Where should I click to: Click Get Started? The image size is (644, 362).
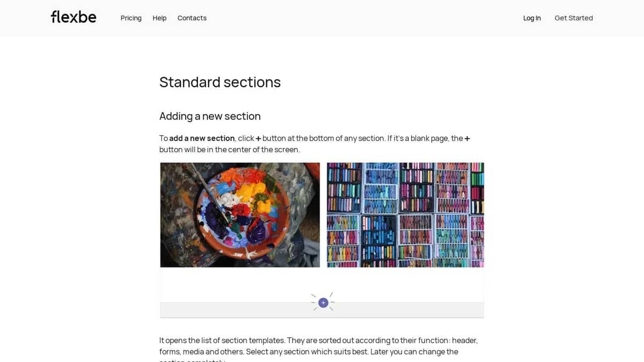tap(574, 18)
